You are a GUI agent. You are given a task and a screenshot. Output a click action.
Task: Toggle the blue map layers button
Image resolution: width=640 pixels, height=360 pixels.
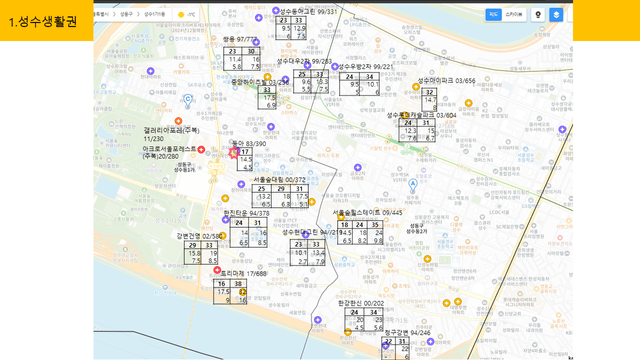tap(556, 15)
